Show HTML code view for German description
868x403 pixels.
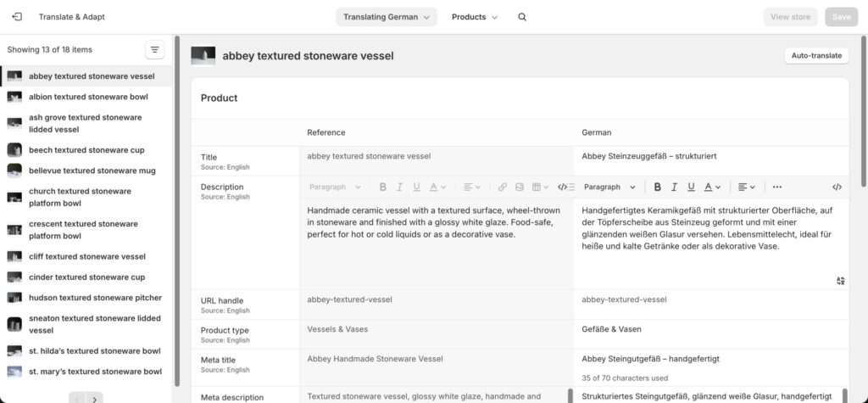[x=837, y=188]
